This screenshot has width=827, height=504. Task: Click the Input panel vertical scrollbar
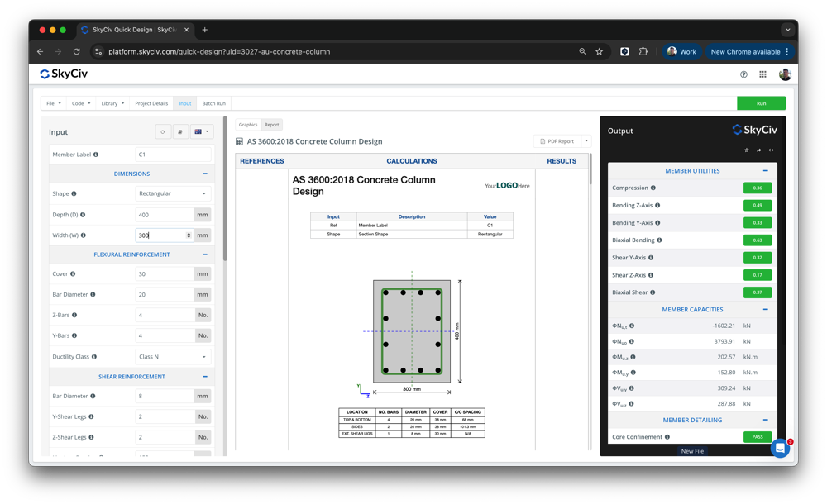coord(225,190)
